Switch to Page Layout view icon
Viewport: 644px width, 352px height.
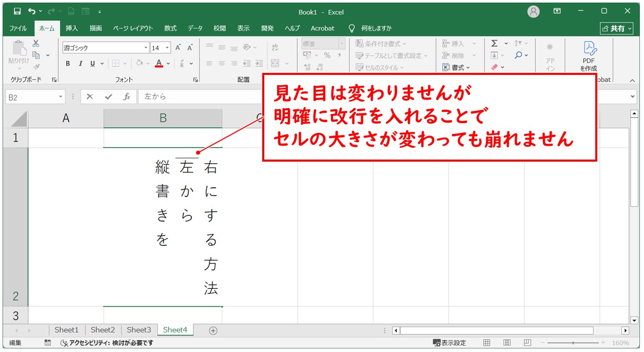[x=507, y=343]
